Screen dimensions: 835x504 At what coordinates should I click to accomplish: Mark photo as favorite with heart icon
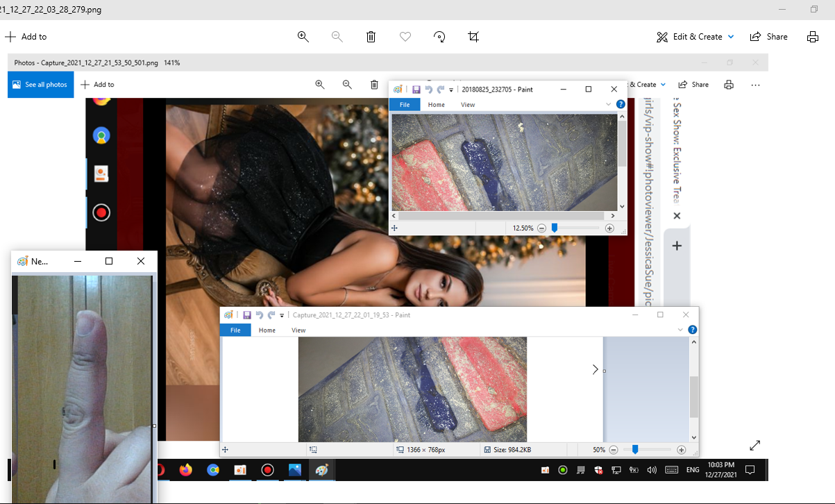pos(405,37)
